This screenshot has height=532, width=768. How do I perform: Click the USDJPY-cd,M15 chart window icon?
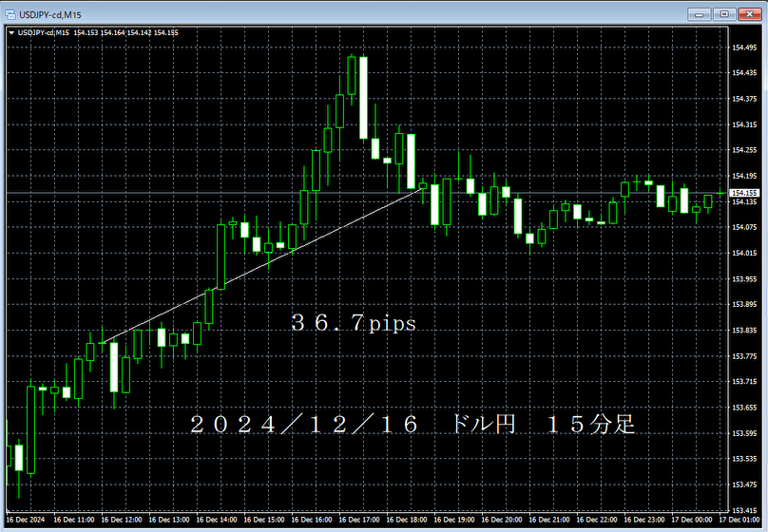10,14
